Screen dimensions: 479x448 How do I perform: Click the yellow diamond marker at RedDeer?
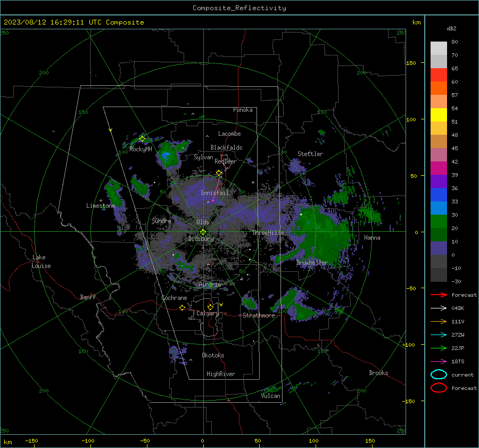[x=219, y=173]
